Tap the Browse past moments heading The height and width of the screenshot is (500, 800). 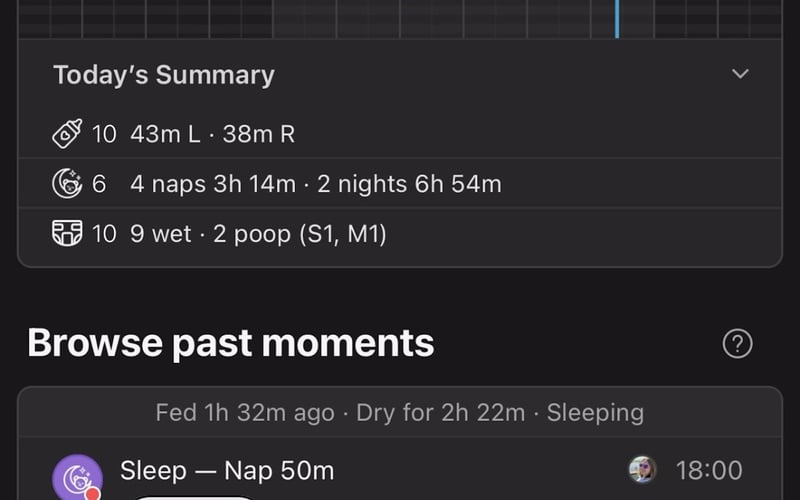[x=230, y=343]
